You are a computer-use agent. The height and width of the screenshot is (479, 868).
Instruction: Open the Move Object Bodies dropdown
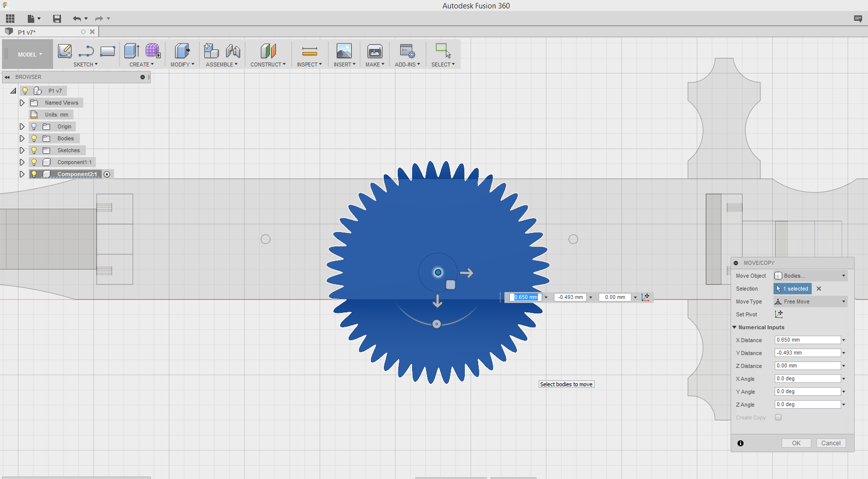(x=810, y=276)
